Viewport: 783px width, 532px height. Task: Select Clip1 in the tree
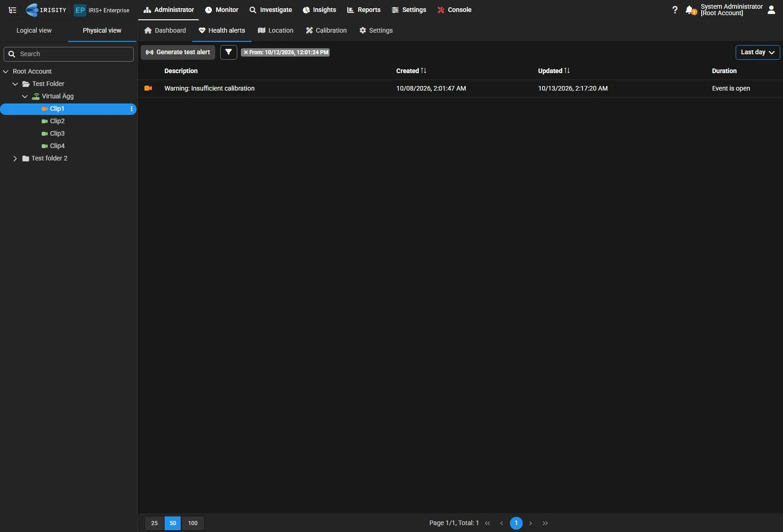(68, 109)
